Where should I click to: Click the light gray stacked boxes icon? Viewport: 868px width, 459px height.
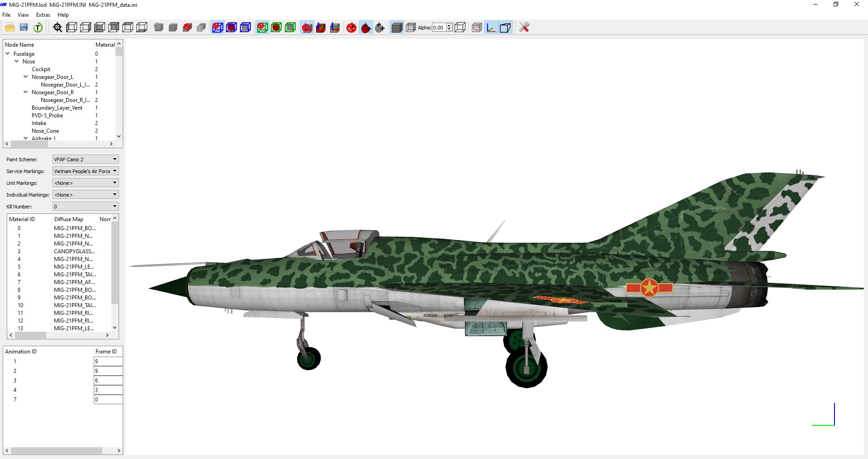coord(201,28)
